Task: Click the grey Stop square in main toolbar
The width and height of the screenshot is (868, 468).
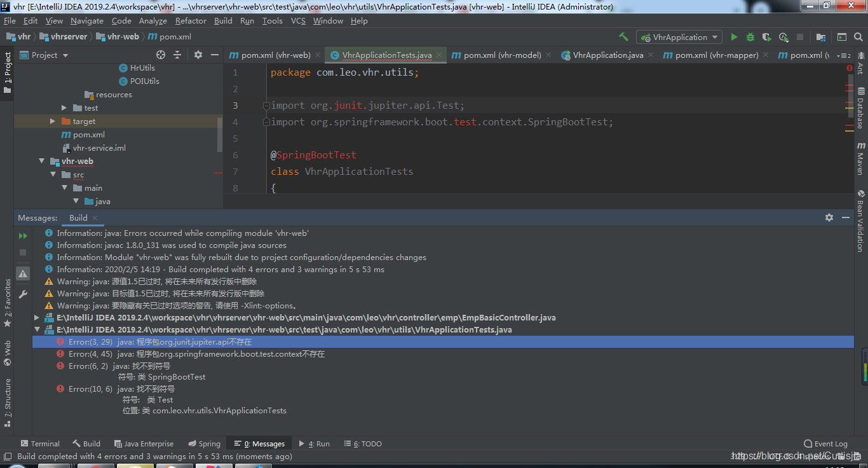Action: 800,37
